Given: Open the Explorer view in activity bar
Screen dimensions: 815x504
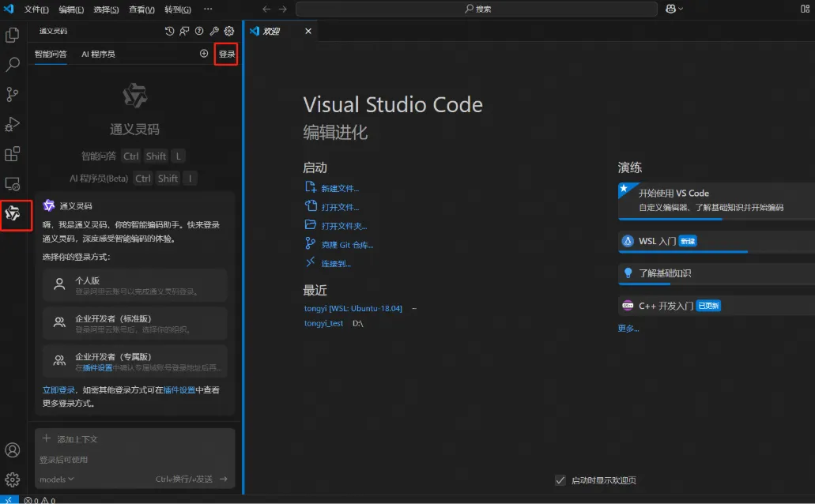Looking at the screenshot, I should (x=12, y=35).
